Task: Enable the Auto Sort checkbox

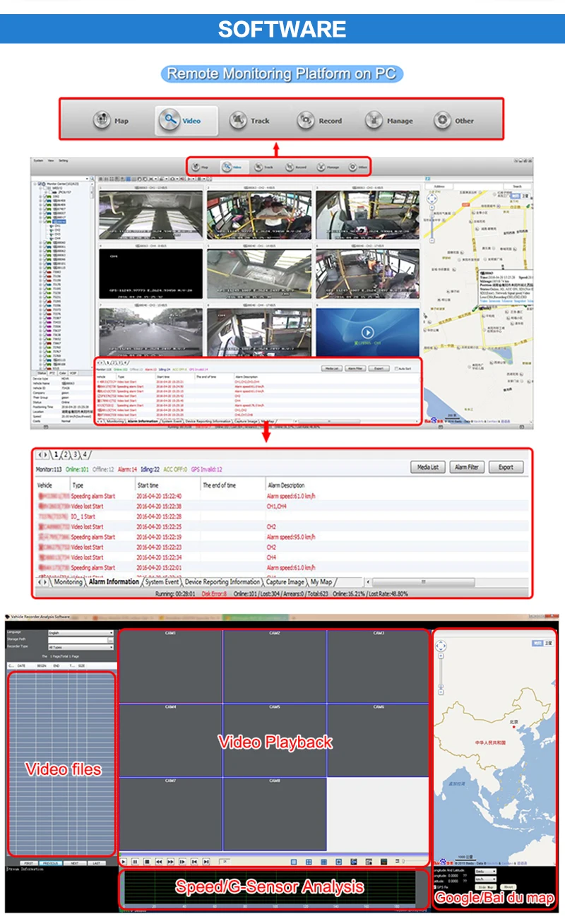Action: [x=397, y=369]
